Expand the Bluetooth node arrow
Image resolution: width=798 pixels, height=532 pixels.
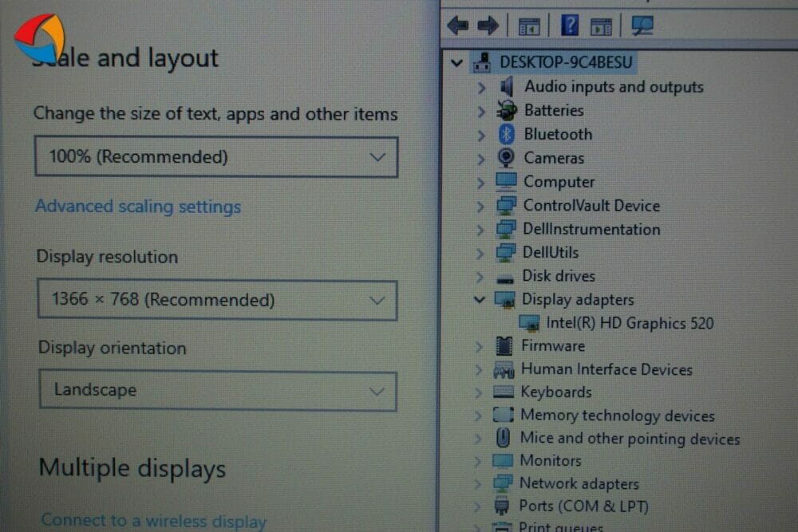click(x=481, y=135)
